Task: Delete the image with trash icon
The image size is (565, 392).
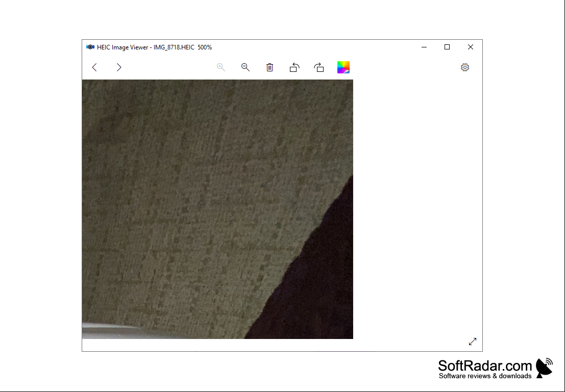Action: point(270,67)
